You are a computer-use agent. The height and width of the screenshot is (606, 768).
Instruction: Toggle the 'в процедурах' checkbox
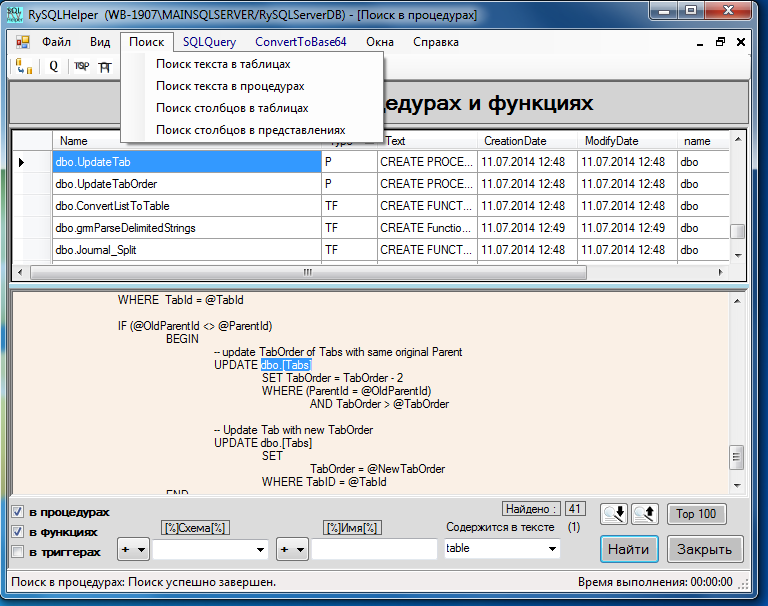click(18, 512)
